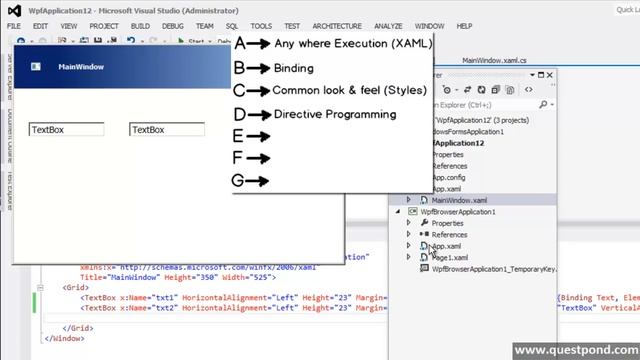Select the WpfBrowserApplication1 project
The width and height of the screenshot is (640, 360).
click(458, 212)
